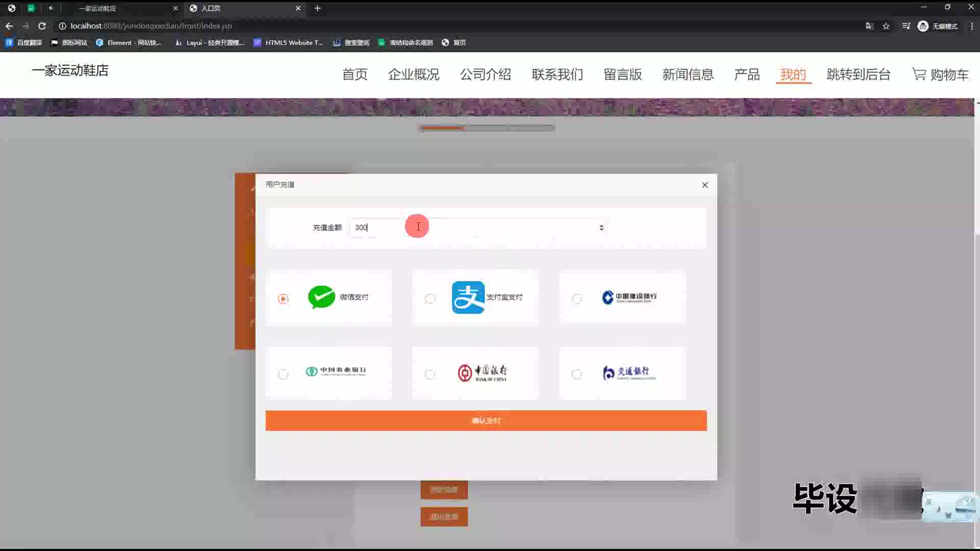This screenshot has width=980, height=551.
Task: Open the 联系我们 navigation item
Action: click(557, 74)
